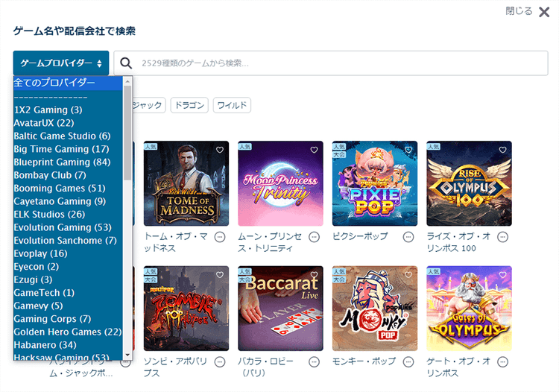559x392 pixels.
Task: Select AvatarUX (22) provider
Action: (68, 123)
